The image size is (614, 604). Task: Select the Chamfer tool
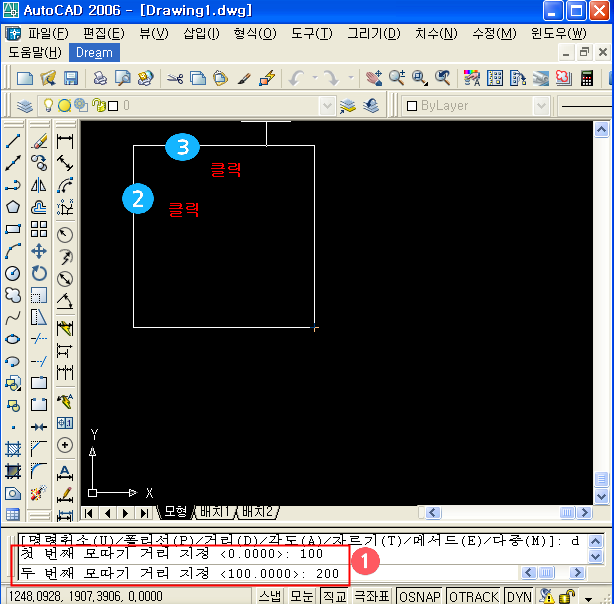click(39, 448)
